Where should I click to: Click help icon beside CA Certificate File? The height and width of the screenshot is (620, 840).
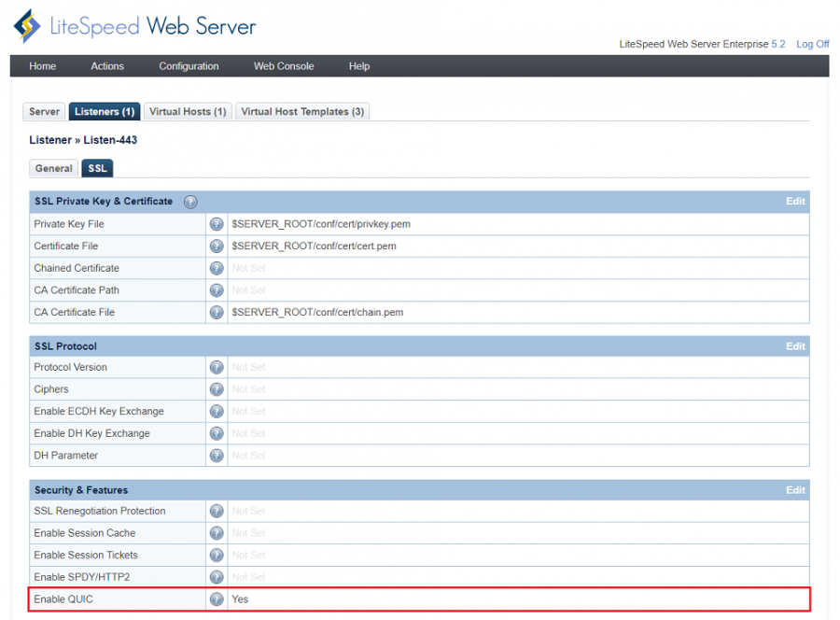[x=217, y=312]
